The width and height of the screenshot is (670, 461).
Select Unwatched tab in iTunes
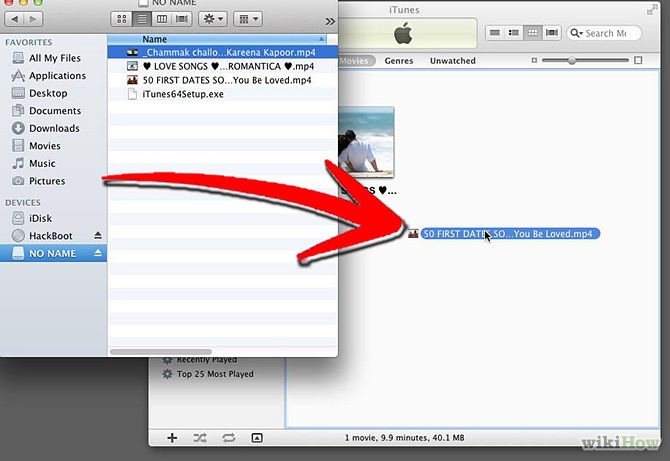click(x=453, y=61)
